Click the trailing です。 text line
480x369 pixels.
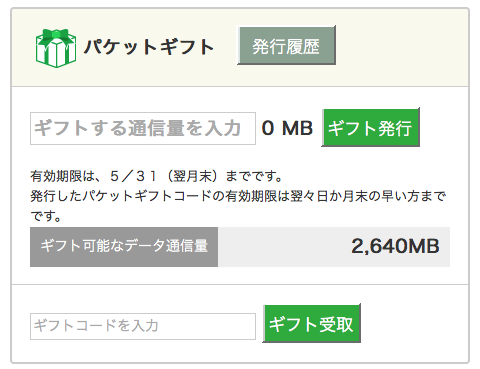point(46,216)
